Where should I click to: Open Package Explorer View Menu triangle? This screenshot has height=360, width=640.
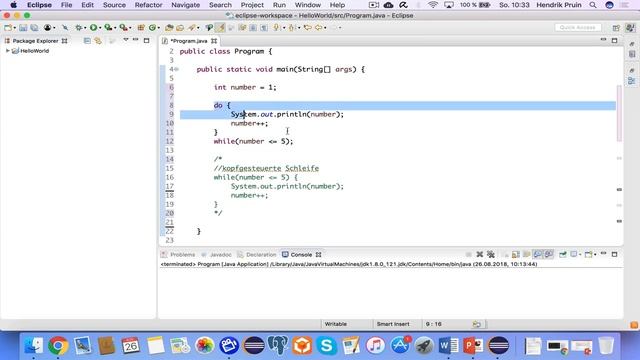click(126, 40)
